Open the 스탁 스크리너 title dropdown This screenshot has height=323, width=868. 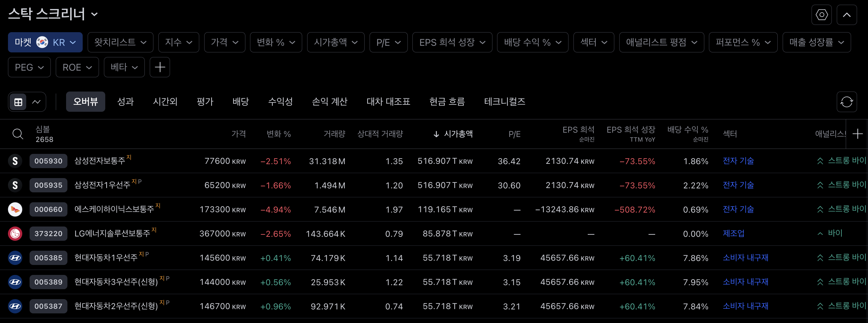coord(53,14)
